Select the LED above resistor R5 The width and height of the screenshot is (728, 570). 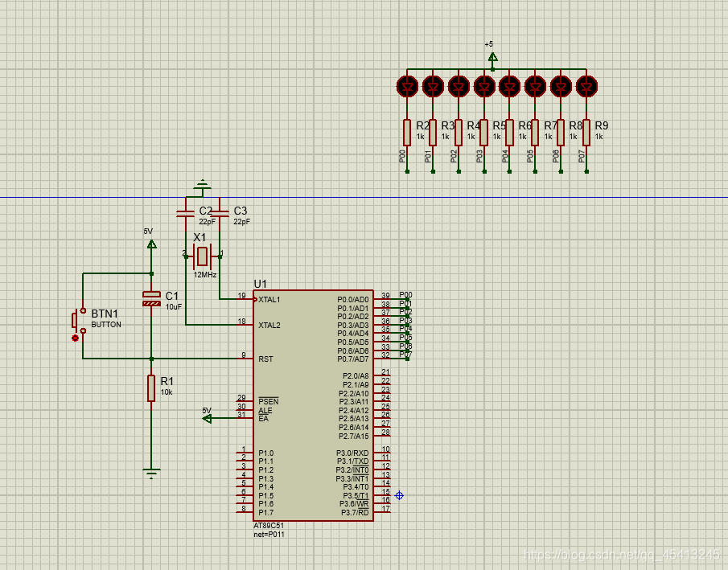pyautogui.click(x=484, y=86)
